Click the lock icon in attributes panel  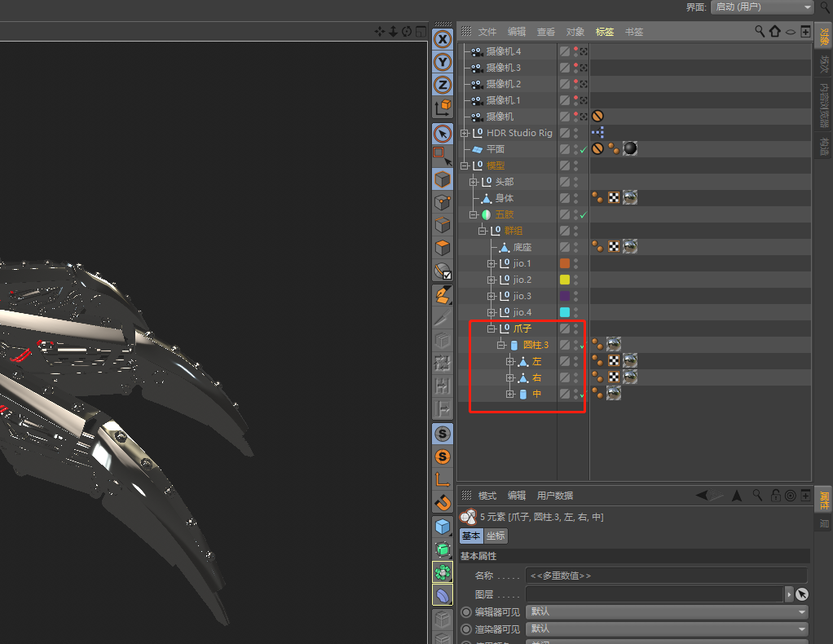[776, 495]
